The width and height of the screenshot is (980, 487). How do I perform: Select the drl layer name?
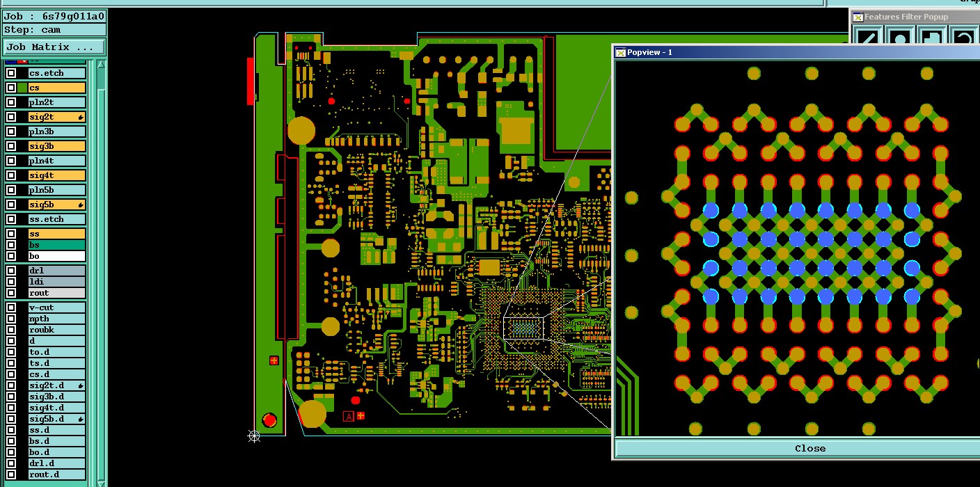(x=57, y=271)
